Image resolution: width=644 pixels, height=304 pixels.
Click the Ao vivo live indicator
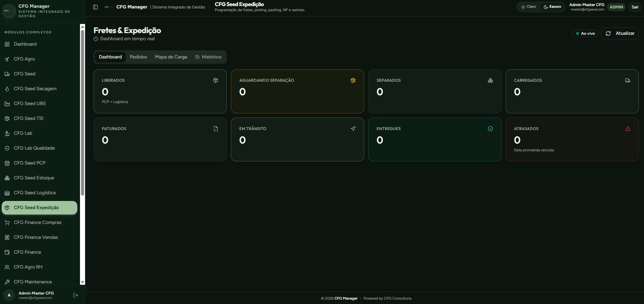pyautogui.click(x=586, y=33)
